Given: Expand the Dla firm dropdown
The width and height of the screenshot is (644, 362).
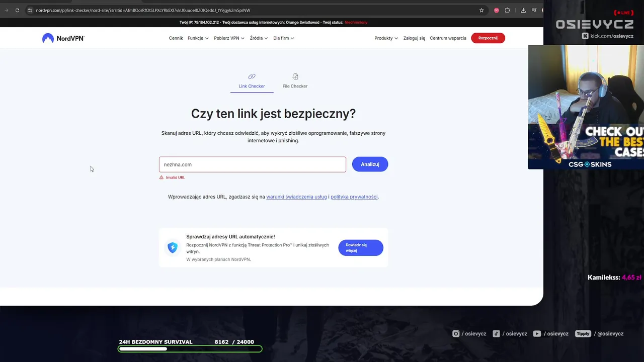Looking at the screenshot, I should pyautogui.click(x=284, y=38).
